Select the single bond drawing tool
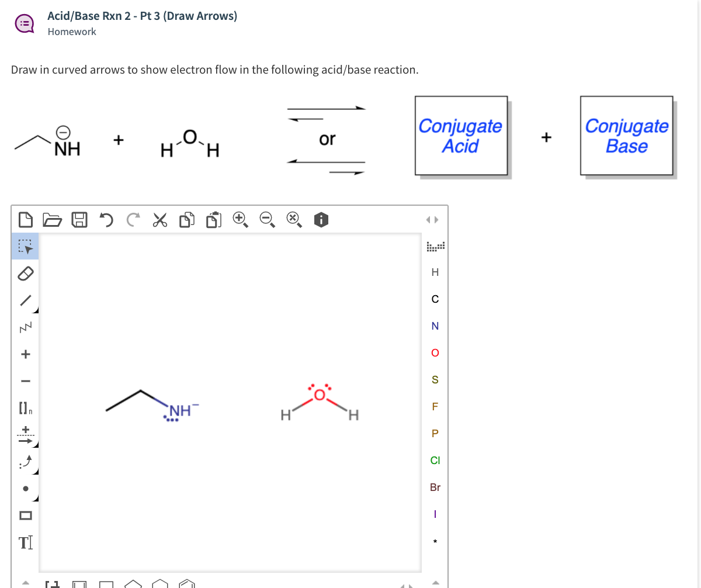The image size is (701, 588). pyautogui.click(x=26, y=300)
